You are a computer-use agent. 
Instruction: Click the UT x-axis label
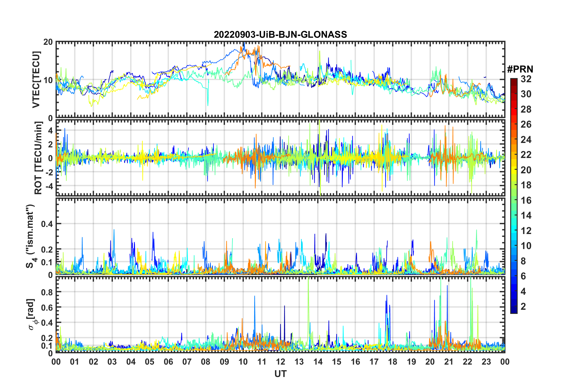coord(280,374)
